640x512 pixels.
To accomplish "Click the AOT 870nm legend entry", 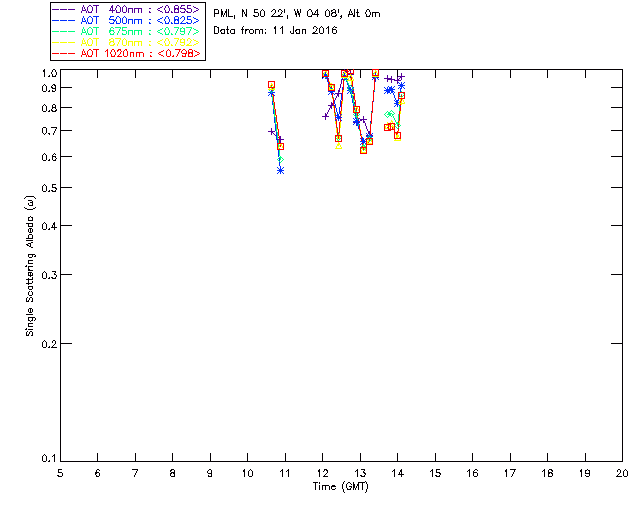I will click(x=127, y=42).
